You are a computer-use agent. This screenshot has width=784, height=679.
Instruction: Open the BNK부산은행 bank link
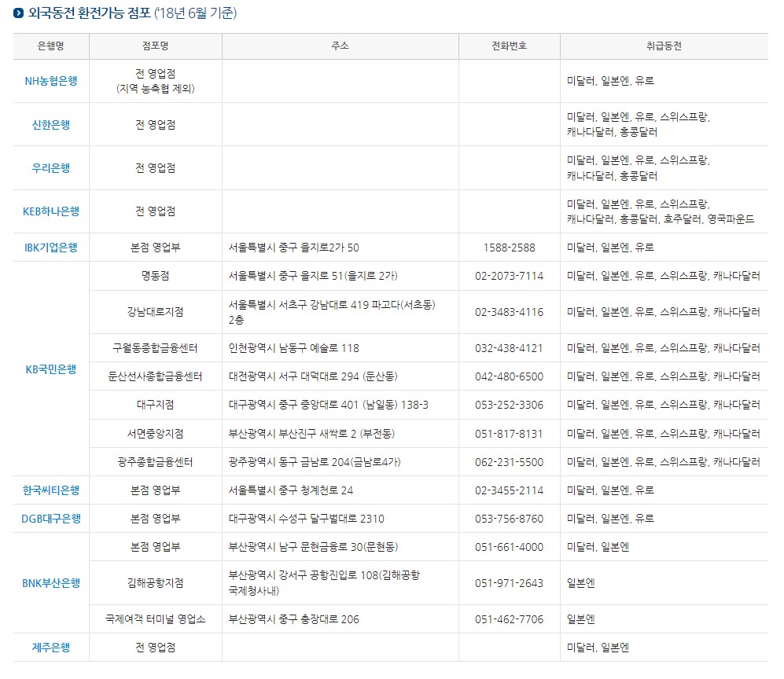point(51,583)
